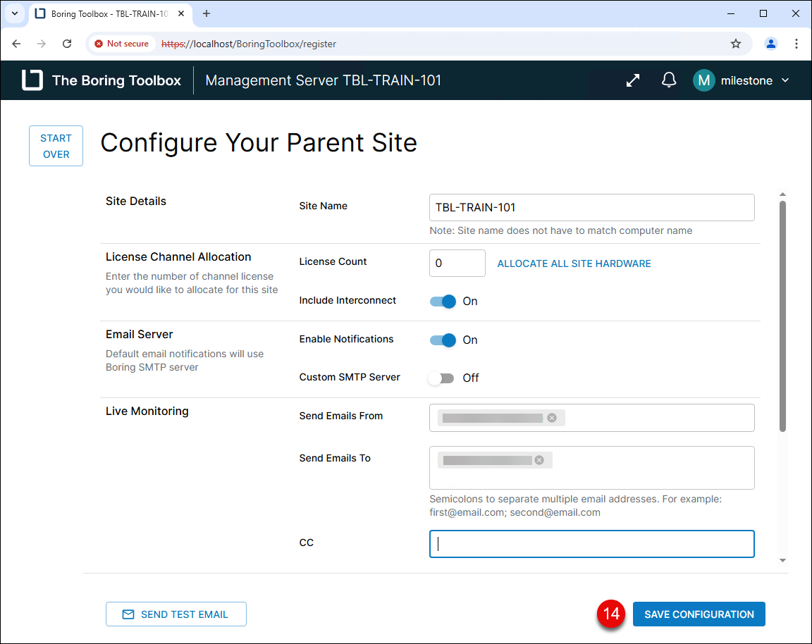Click the CC input field
The width and height of the screenshot is (812, 644).
click(592, 544)
